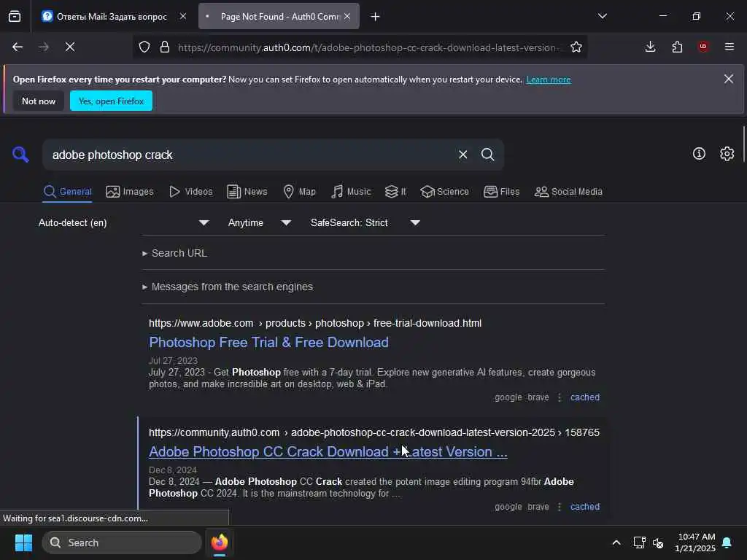The width and height of the screenshot is (747, 560).
Task: View site security padlock info
Action: coord(165,47)
